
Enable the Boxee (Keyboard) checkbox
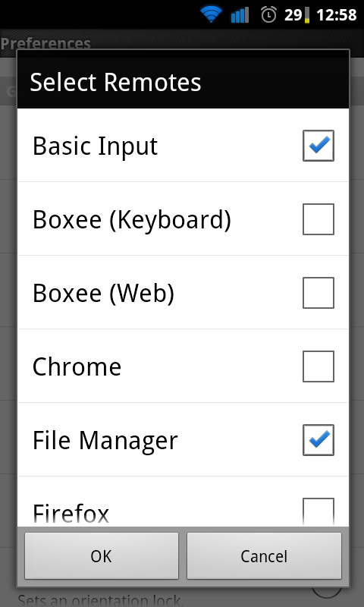[318, 219]
